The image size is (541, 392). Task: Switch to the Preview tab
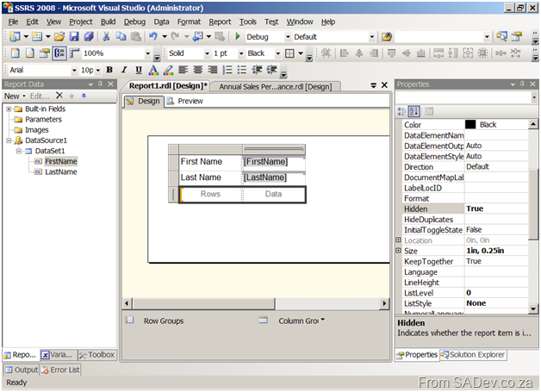[185, 101]
